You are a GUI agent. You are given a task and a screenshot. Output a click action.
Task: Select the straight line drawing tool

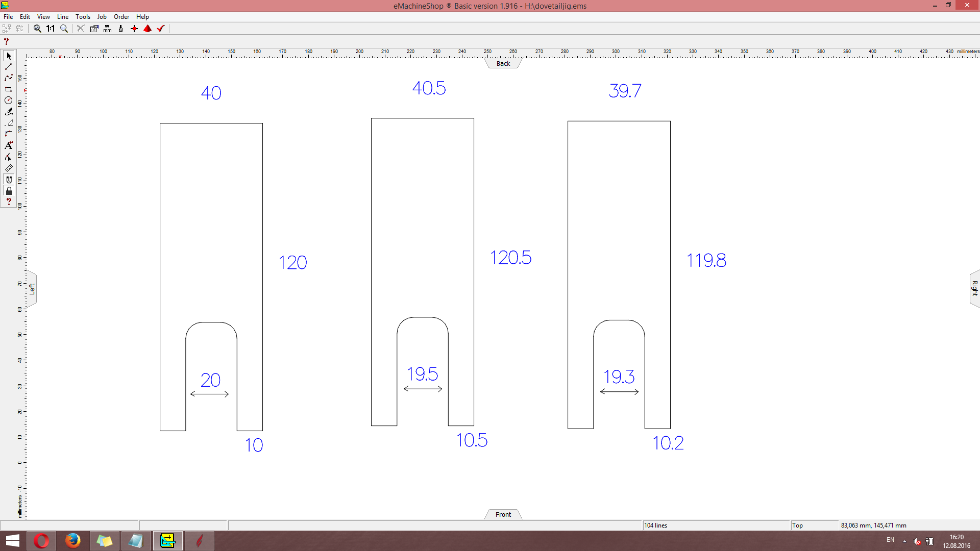click(x=8, y=67)
